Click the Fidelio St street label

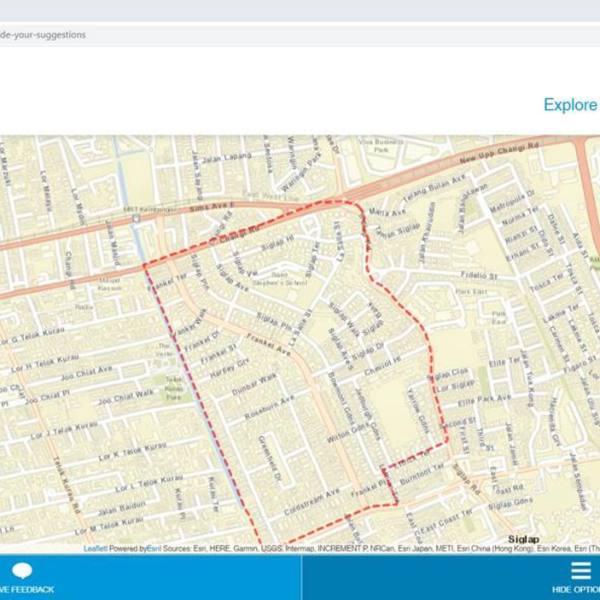[477, 273]
